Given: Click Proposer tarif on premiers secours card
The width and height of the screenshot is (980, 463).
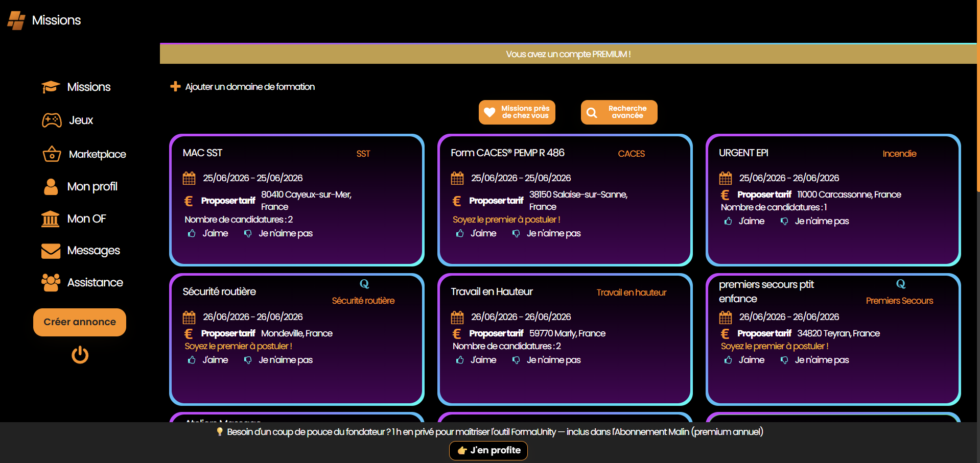Looking at the screenshot, I should click(764, 333).
